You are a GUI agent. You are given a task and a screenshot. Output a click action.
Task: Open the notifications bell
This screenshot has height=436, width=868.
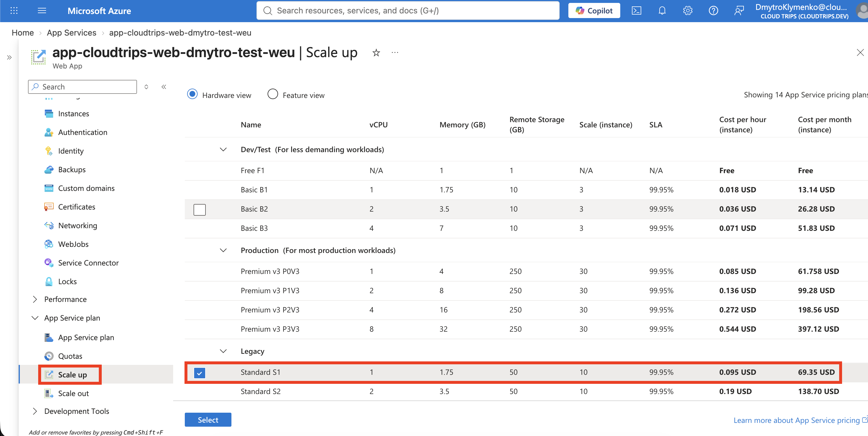(x=662, y=11)
